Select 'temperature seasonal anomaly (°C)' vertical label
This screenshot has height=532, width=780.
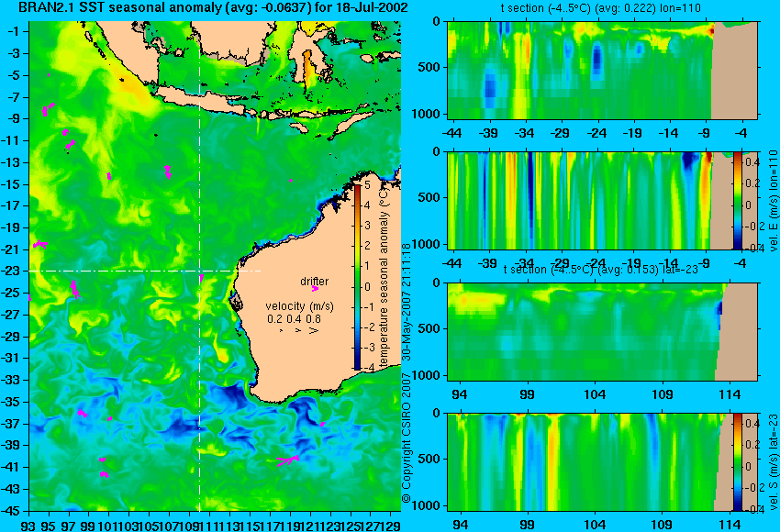(384, 276)
